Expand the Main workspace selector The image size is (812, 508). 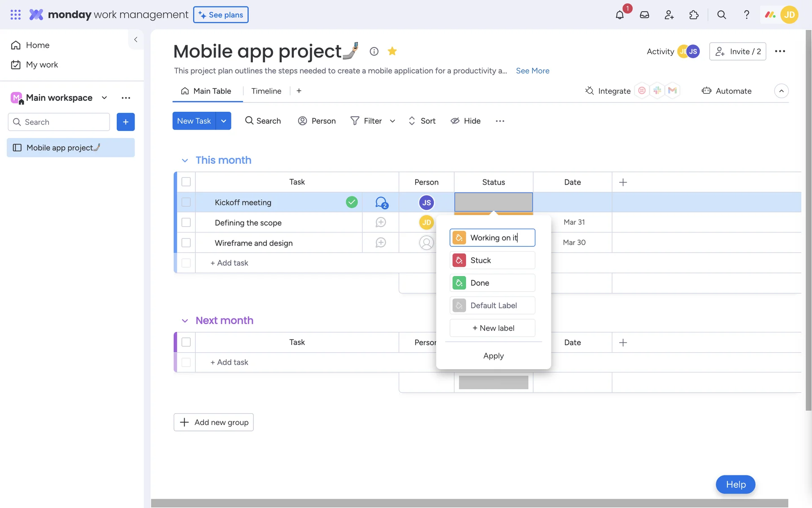pos(104,98)
